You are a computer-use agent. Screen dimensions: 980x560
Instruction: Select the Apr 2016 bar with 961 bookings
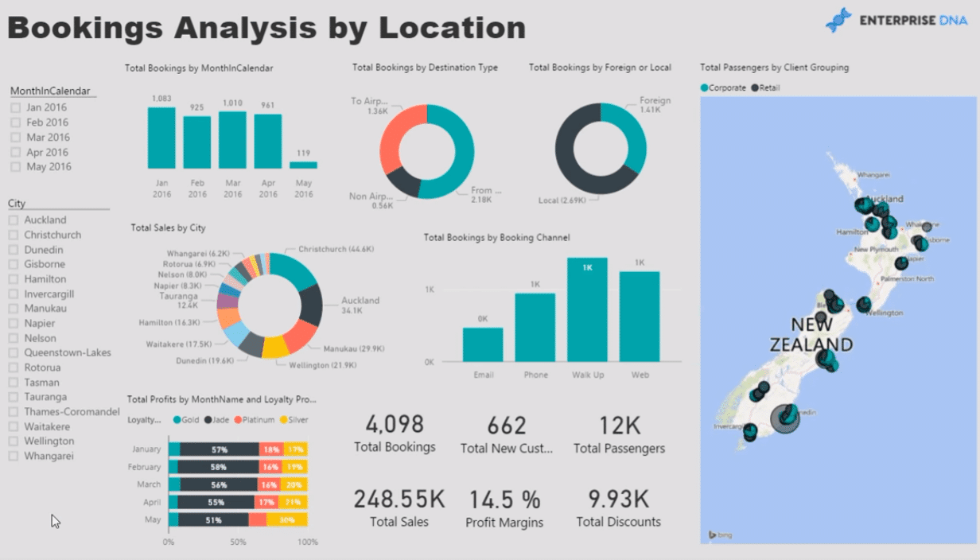[x=268, y=142]
